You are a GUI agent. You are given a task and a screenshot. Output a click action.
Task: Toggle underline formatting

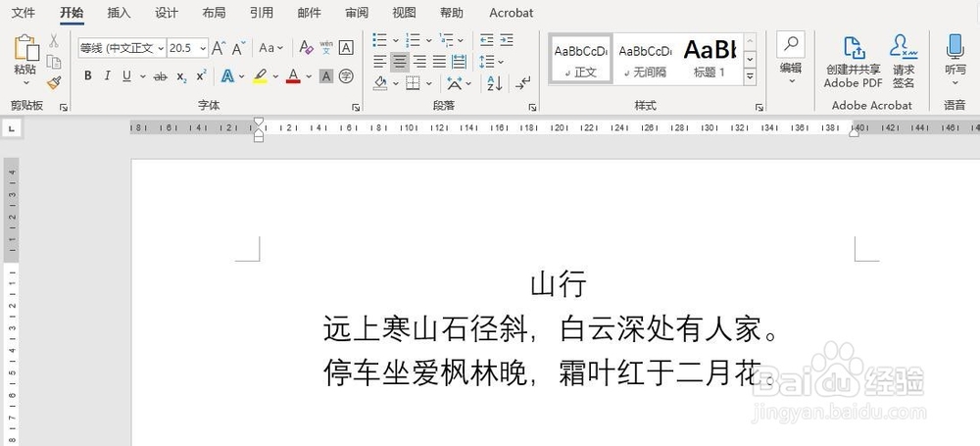126,76
